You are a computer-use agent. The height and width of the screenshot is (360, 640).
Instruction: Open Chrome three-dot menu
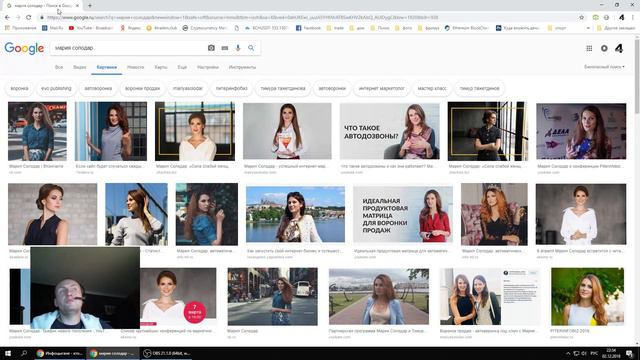(633, 18)
